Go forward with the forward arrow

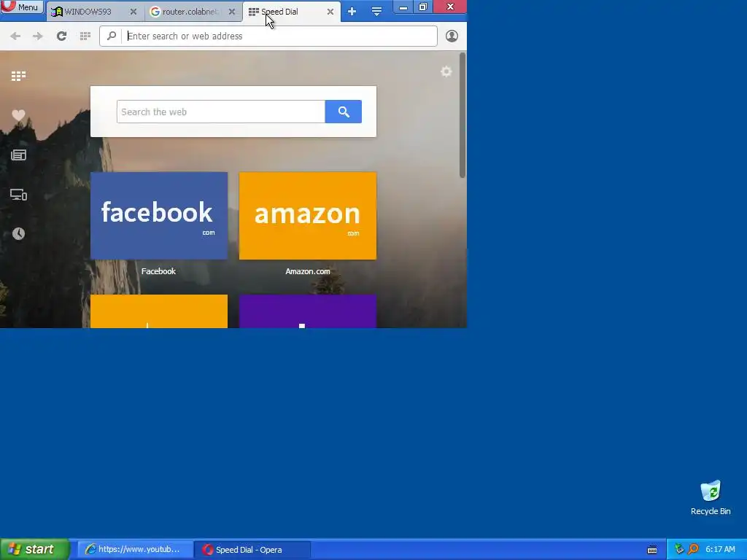38,36
